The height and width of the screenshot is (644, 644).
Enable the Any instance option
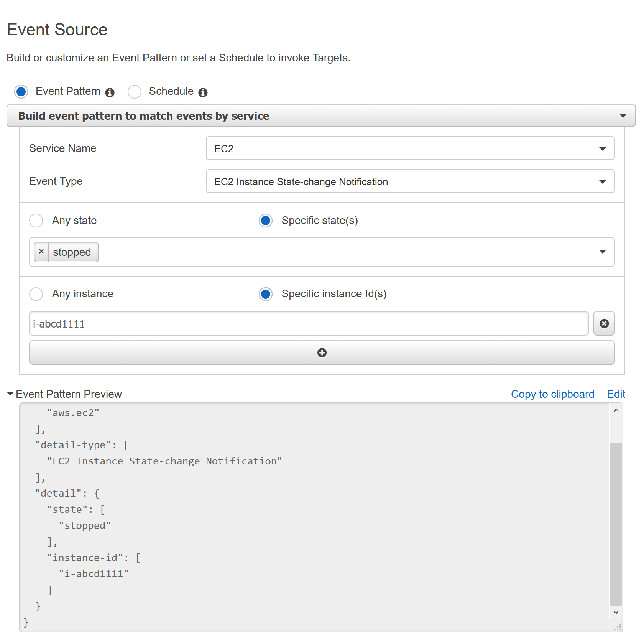(x=36, y=294)
